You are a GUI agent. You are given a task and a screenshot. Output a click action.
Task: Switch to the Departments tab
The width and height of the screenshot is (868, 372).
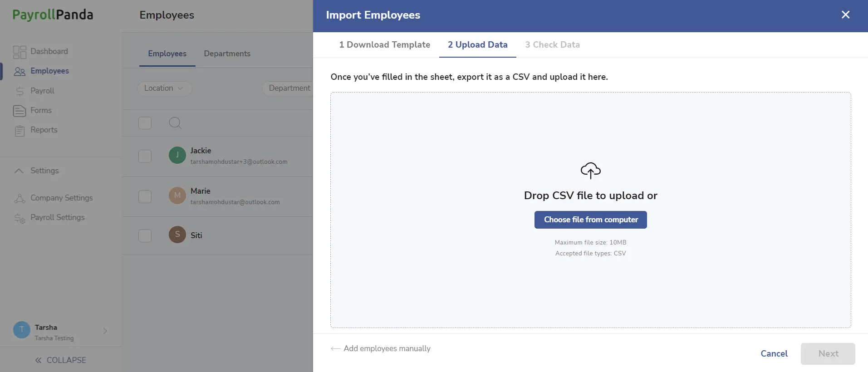click(x=227, y=54)
